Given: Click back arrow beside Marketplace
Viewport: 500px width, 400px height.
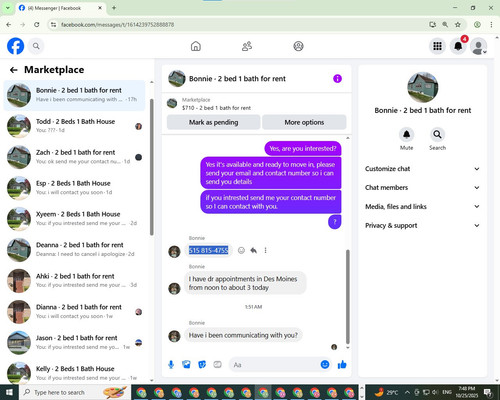Looking at the screenshot, I should coord(14,70).
